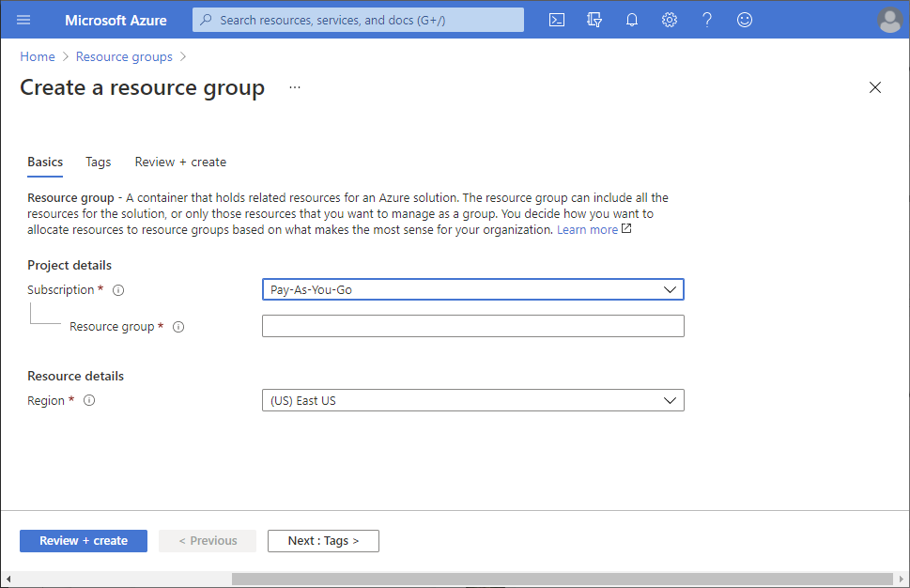Follow the Learn more link
This screenshot has width=910, height=588.
(x=588, y=230)
